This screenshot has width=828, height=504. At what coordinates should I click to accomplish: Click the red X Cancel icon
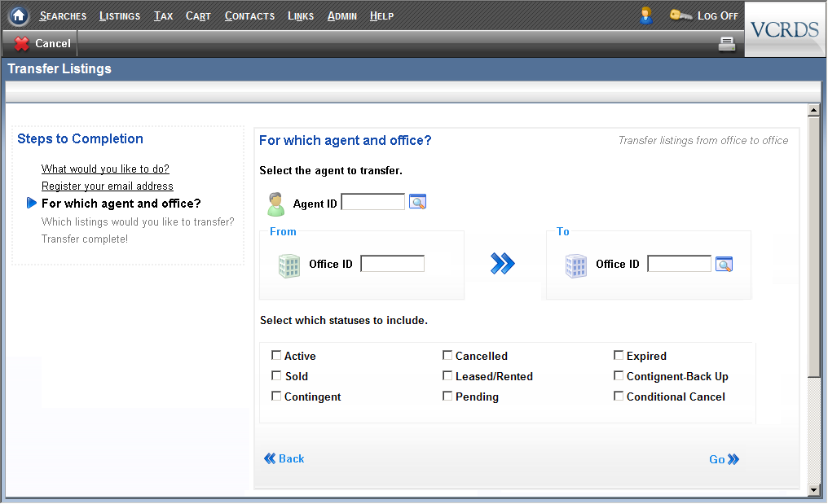22,43
